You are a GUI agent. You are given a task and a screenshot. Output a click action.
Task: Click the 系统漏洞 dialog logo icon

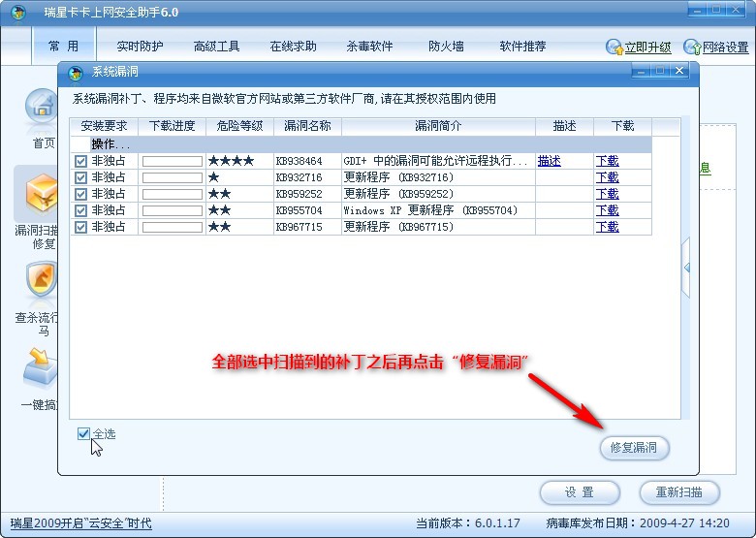tap(76, 73)
